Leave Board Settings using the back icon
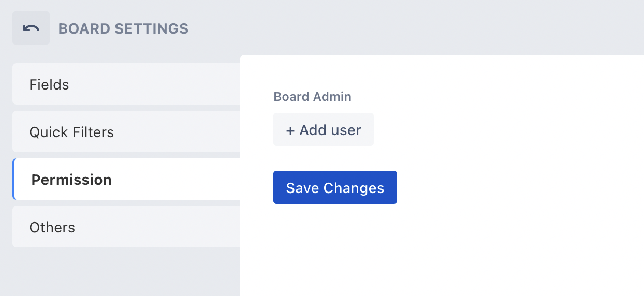The image size is (644, 296). click(x=31, y=28)
